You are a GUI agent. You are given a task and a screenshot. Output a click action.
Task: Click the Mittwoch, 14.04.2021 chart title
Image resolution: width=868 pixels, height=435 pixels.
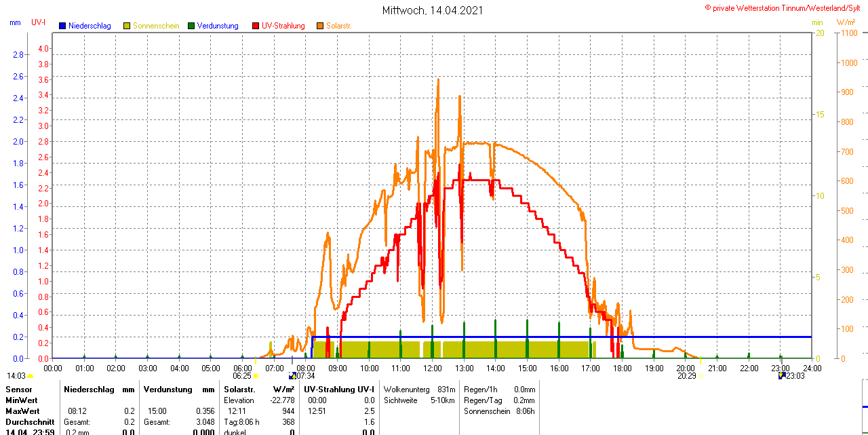coord(433,10)
